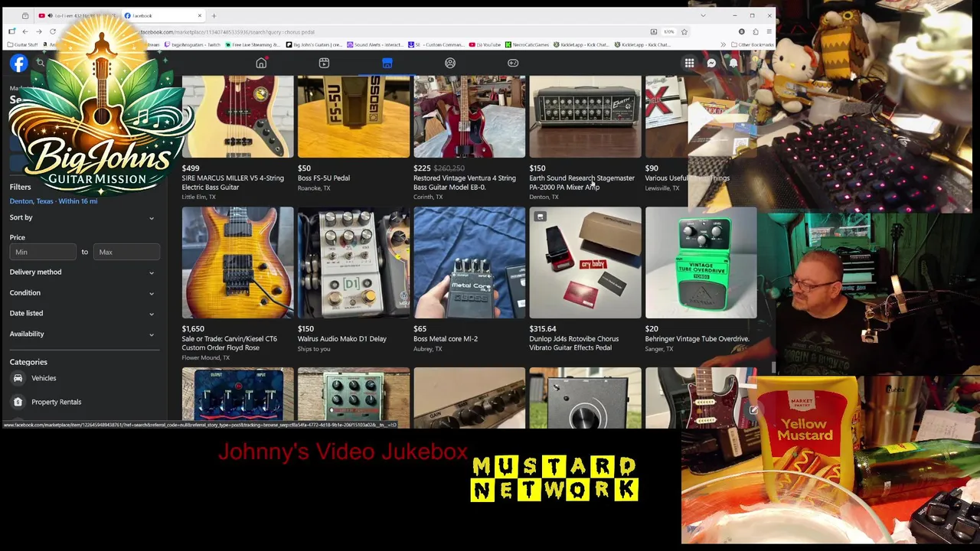Click the Price Max input field

point(126,252)
